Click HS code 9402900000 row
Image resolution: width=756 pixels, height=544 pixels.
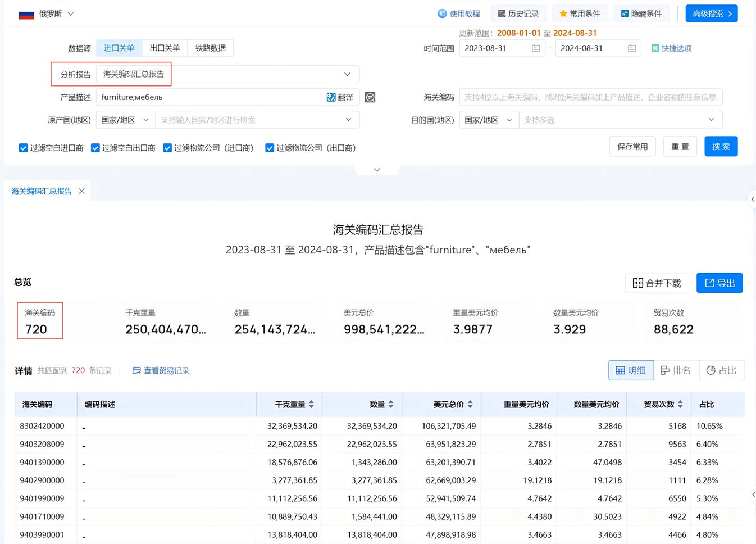coord(380,480)
